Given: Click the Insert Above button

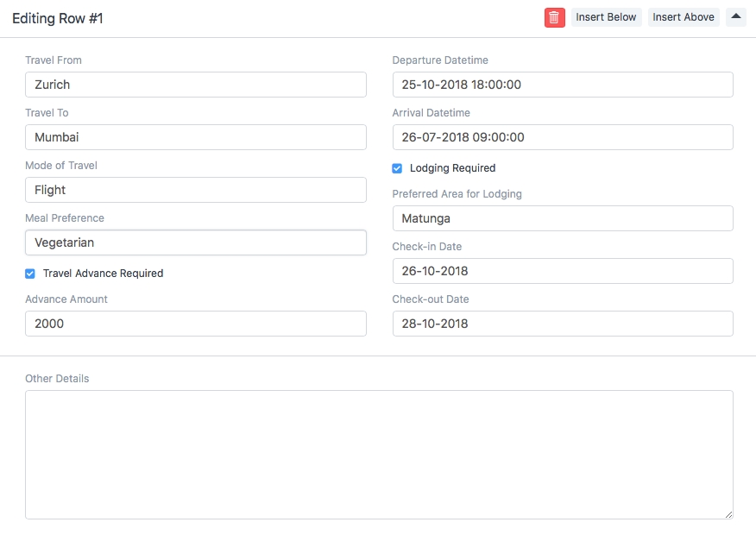Looking at the screenshot, I should (683, 17).
